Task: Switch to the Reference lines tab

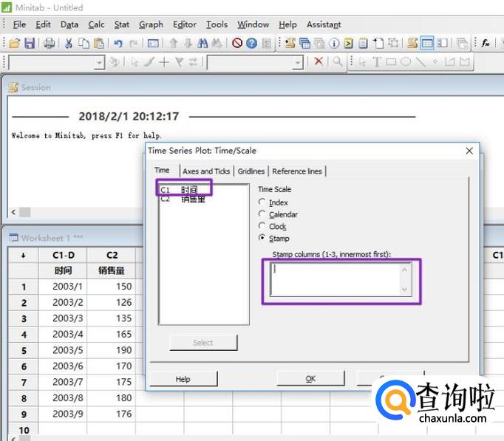Action: [x=297, y=171]
